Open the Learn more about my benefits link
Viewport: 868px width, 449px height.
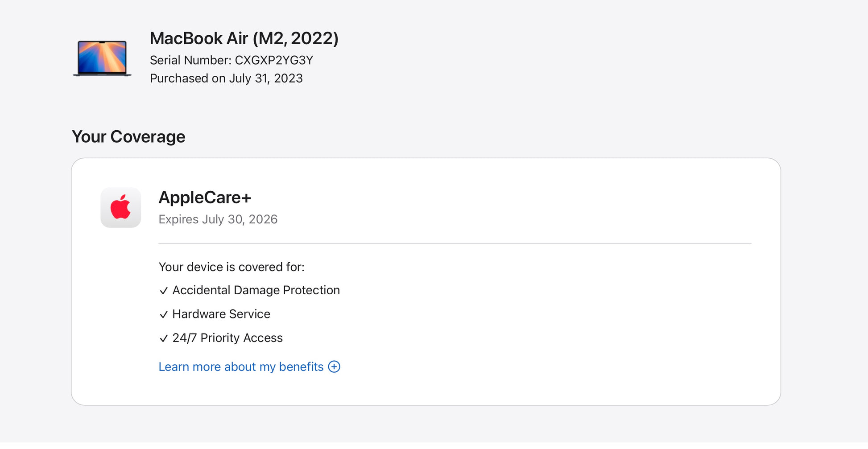pos(241,367)
